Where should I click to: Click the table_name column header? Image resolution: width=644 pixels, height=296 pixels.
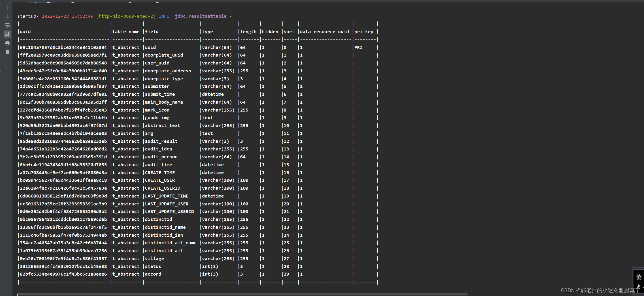[x=126, y=32]
